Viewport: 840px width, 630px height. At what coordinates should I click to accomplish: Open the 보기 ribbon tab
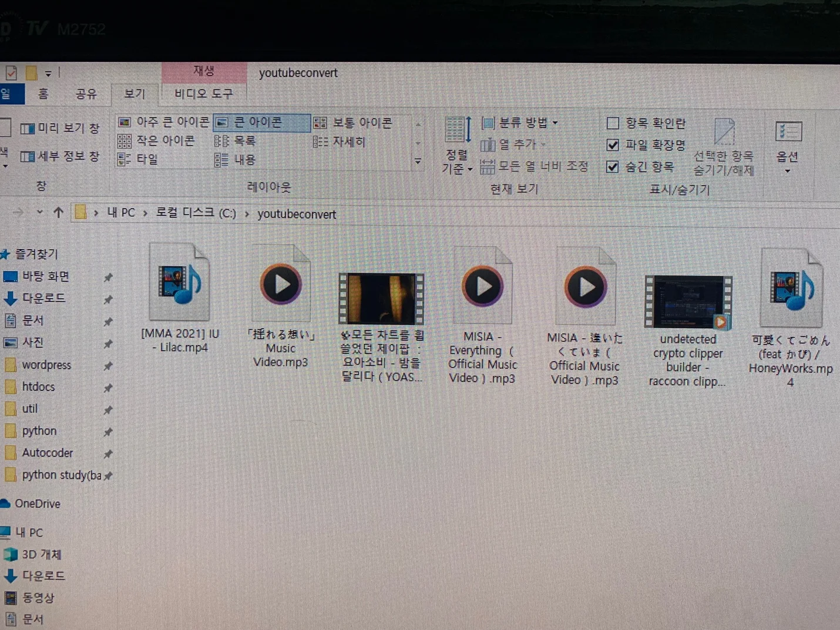click(135, 94)
